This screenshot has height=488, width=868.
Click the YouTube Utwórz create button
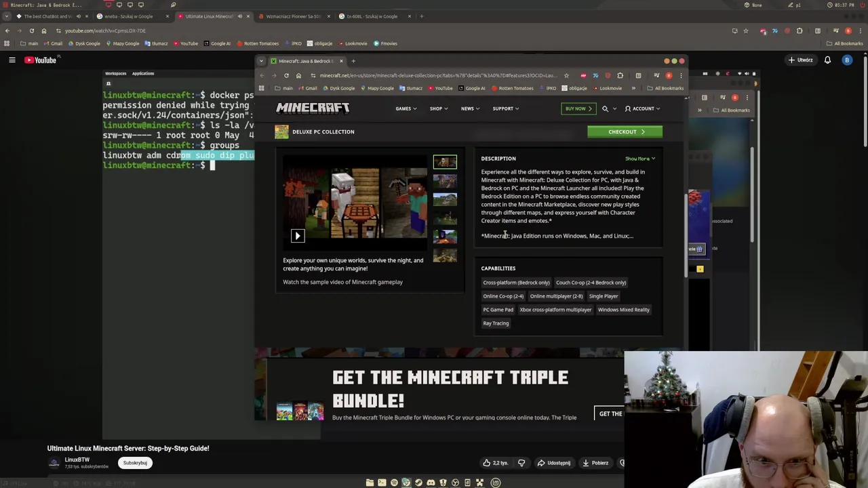pos(800,60)
